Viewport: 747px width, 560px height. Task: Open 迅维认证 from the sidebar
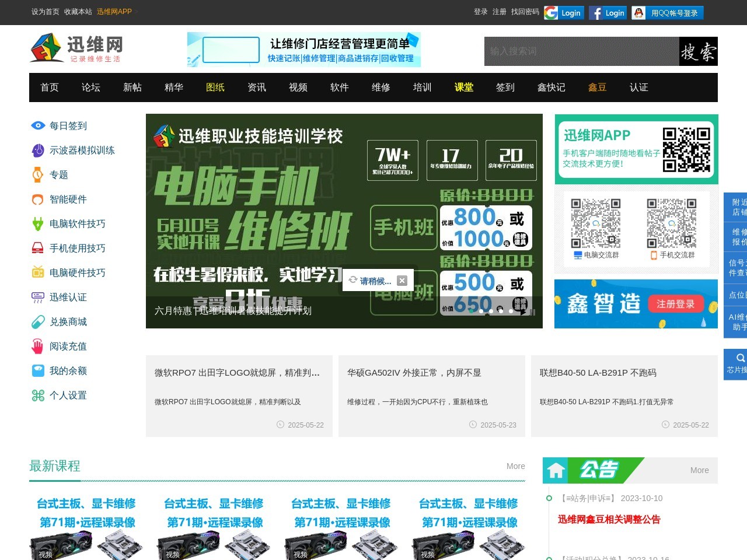point(68,297)
